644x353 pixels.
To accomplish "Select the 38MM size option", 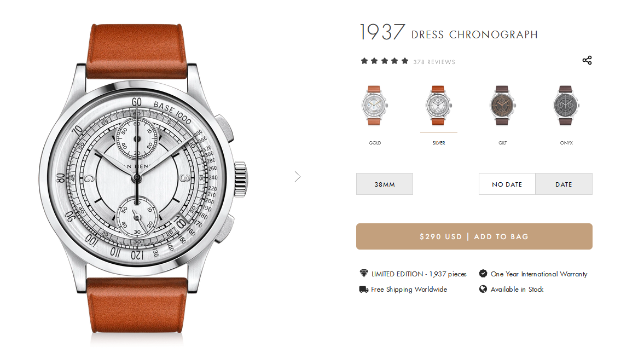I will click(x=385, y=184).
